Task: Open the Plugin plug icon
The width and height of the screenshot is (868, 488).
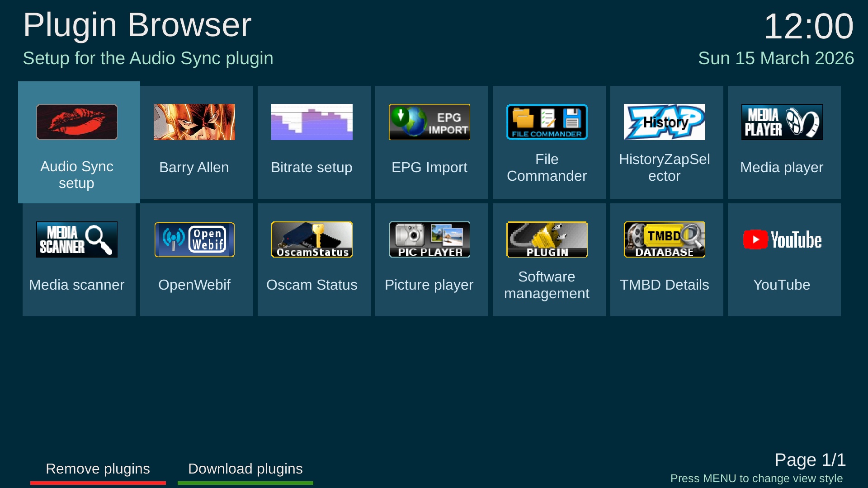Action: (x=547, y=239)
